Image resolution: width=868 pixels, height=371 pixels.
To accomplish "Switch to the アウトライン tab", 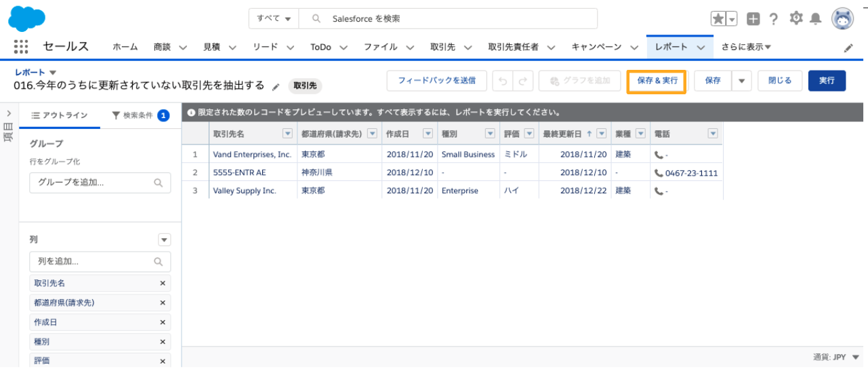I will tap(60, 116).
